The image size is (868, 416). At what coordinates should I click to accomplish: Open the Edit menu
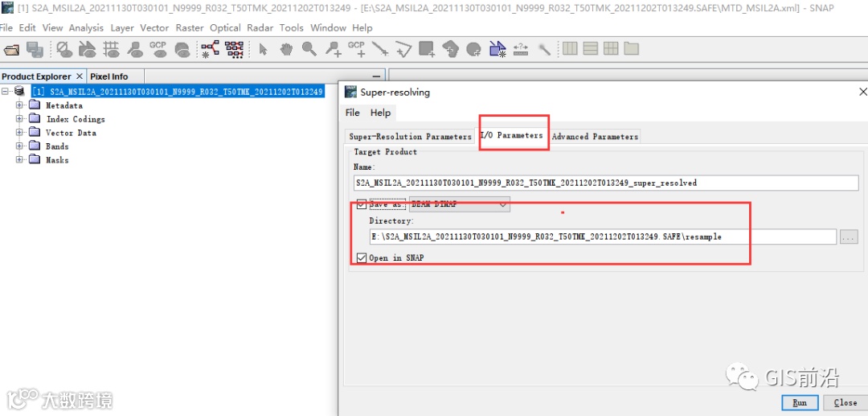27,27
